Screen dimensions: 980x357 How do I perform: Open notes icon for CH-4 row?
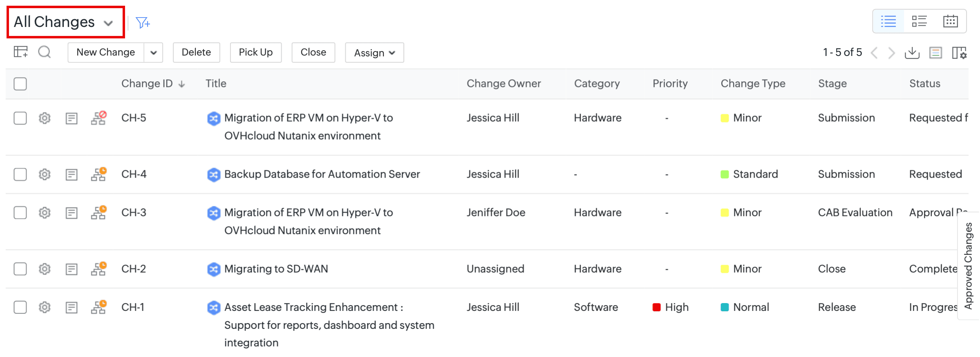(72, 175)
